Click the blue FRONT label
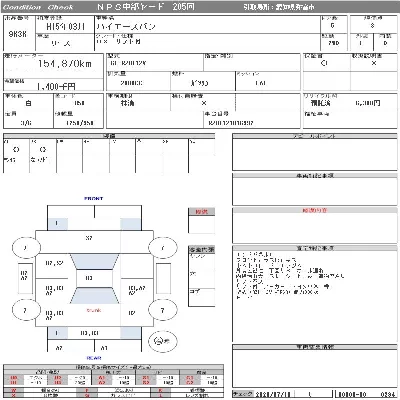 pyautogui.click(x=94, y=198)
